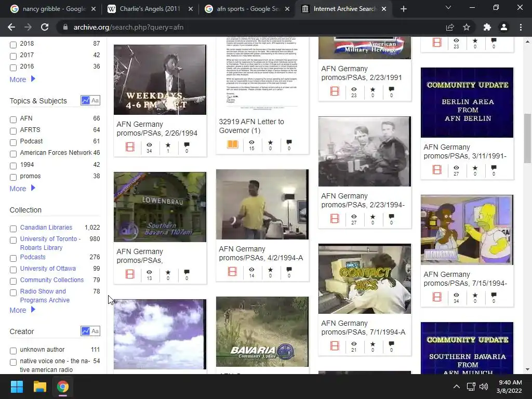The height and width of the screenshot is (399, 532).
Task: Click views eye icon under AFN Letter to Governor
Action: 251,142
